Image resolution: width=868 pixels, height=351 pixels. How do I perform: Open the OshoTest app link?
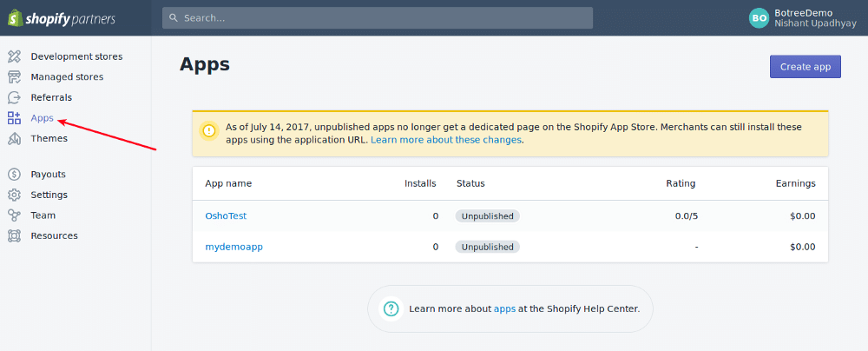coord(226,216)
